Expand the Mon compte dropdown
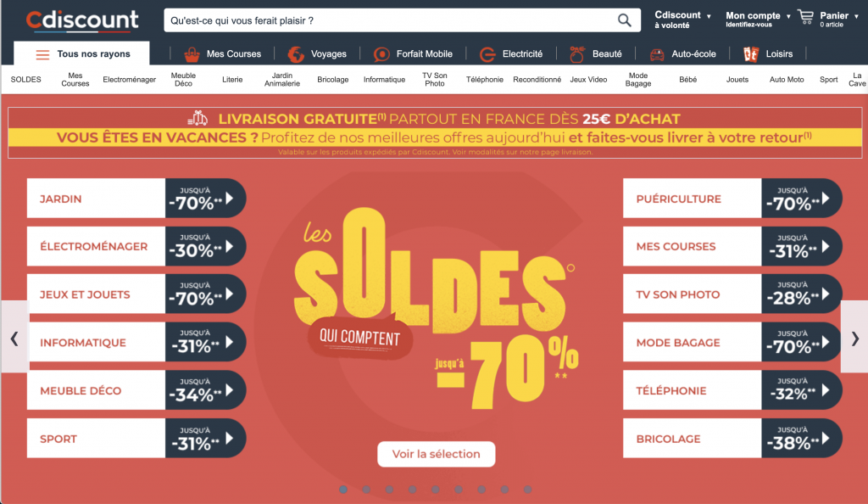Viewport: 868px width, 504px height. [x=788, y=17]
